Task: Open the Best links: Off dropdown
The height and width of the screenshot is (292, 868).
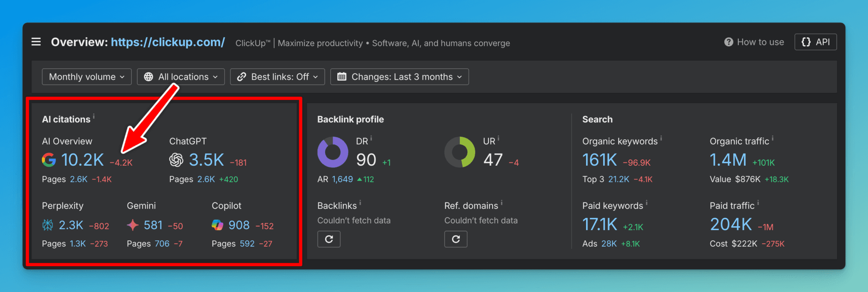Action: point(278,77)
